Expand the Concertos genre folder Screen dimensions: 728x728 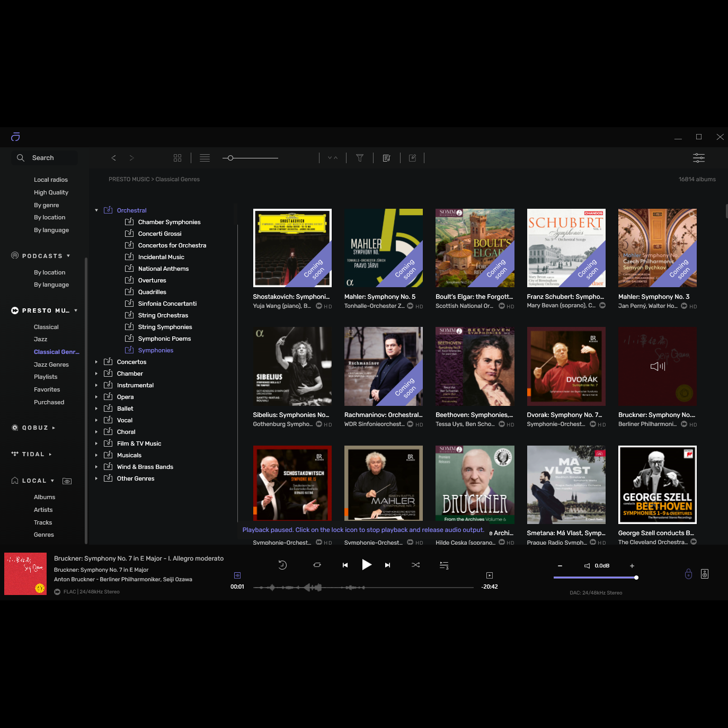click(x=96, y=362)
